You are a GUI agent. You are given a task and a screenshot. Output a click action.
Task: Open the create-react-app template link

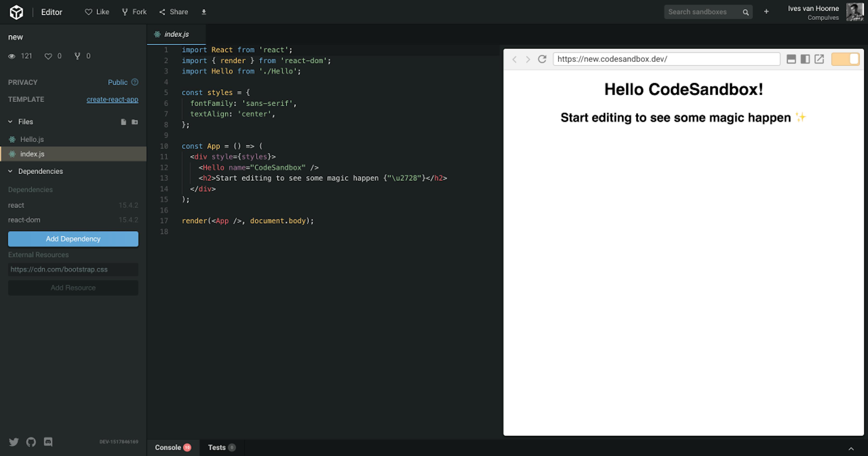pos(113,99)
